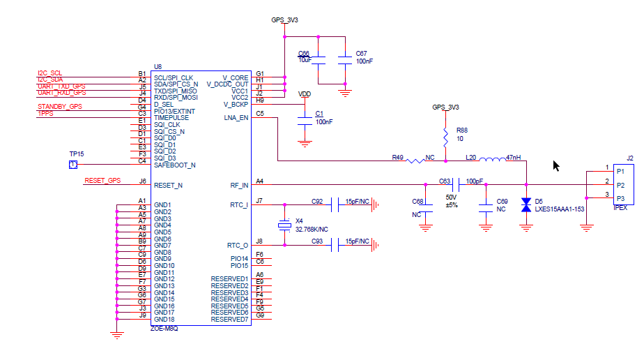Select the C67 100nF capacitor symbol
The height and width of the screenshot is (351, 644).
point(344,62)
